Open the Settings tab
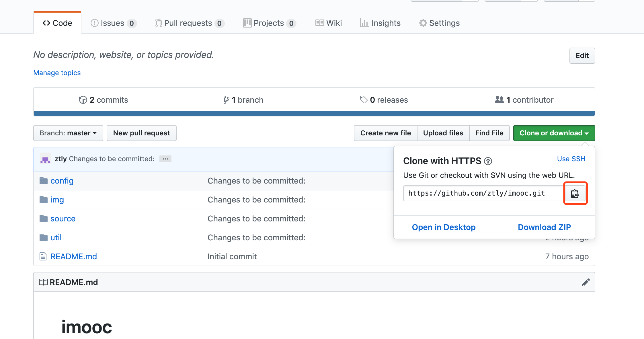Screen dimensions: 644x339 click(x=439, y=23)
